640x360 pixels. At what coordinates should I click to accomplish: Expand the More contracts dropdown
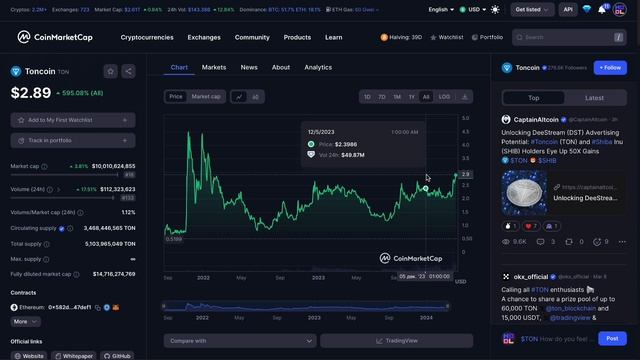click(25, 322)
